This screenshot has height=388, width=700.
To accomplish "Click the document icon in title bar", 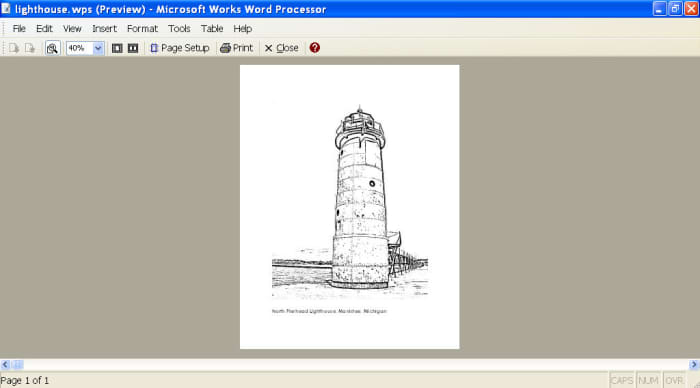I will pyautogui.click(x=6, y=8).
